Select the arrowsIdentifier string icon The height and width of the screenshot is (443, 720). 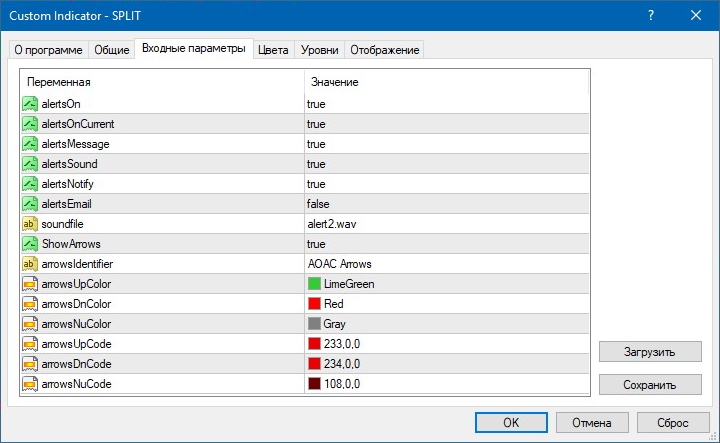coord(30,264)
